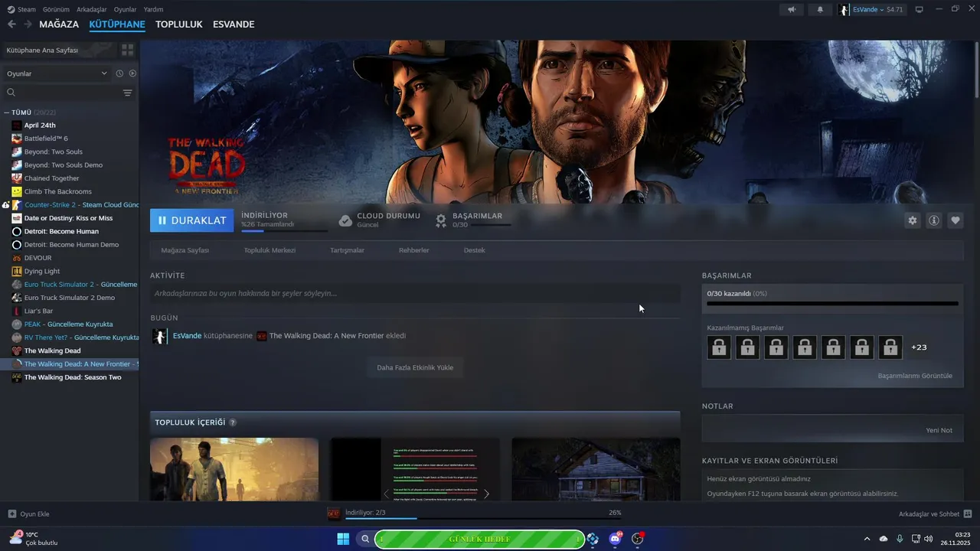
Task: Open the Arkadaşlar menu
Action: pos(92,9)
